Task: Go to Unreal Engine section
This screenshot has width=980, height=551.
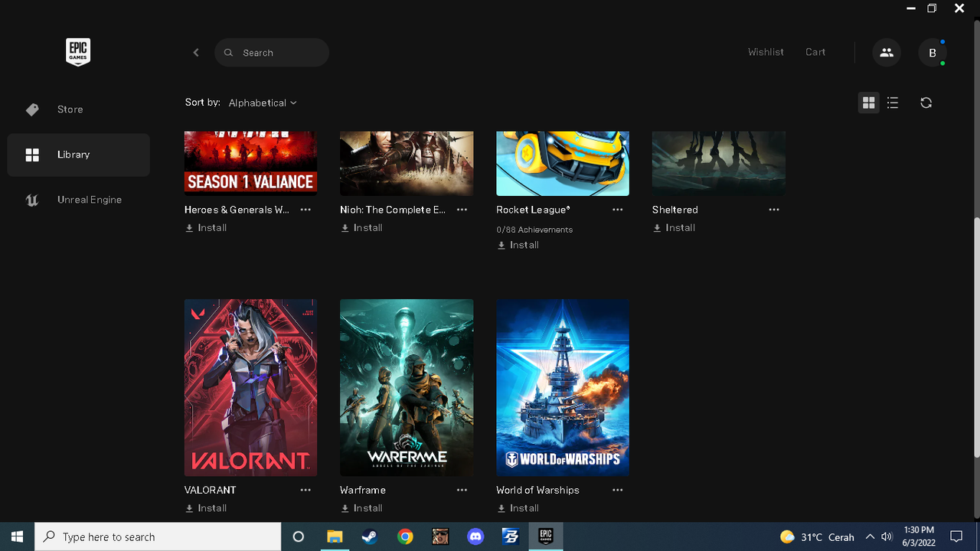Action: click(x=78, y=200)
